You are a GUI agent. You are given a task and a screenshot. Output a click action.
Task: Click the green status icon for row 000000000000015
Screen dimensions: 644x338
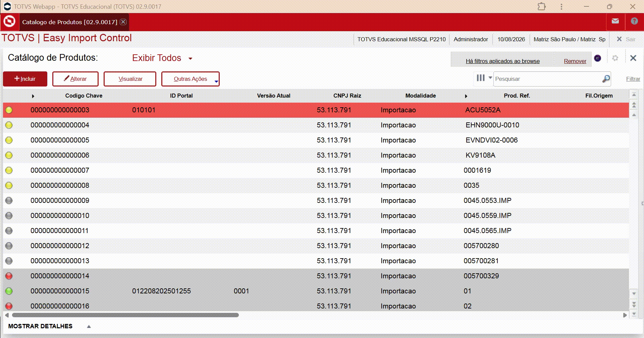(9, 291)
